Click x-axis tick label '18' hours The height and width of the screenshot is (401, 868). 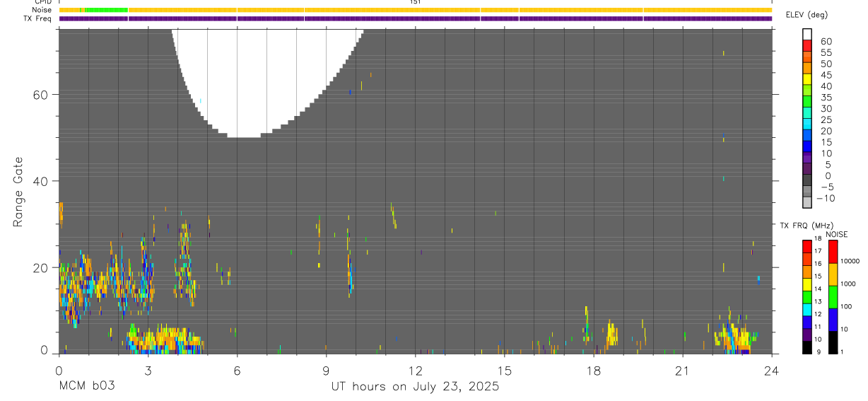click(x=593, y=370)
